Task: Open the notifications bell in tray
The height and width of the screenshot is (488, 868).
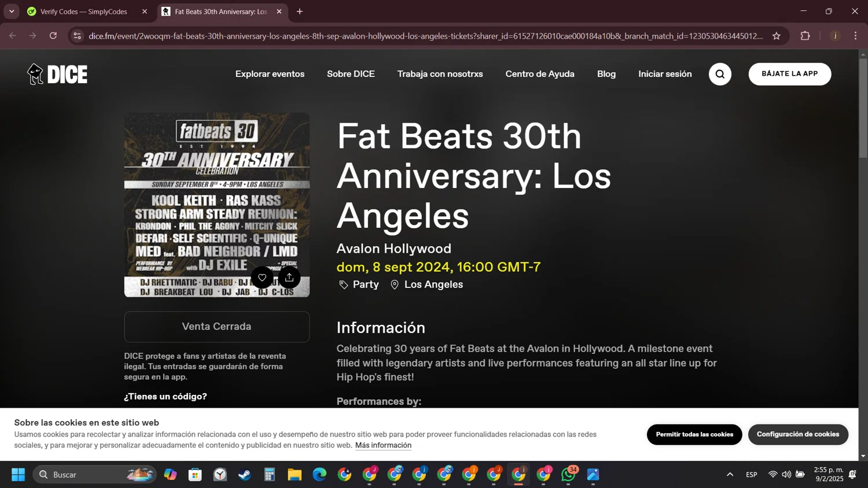Action: [x=853, y=475]
